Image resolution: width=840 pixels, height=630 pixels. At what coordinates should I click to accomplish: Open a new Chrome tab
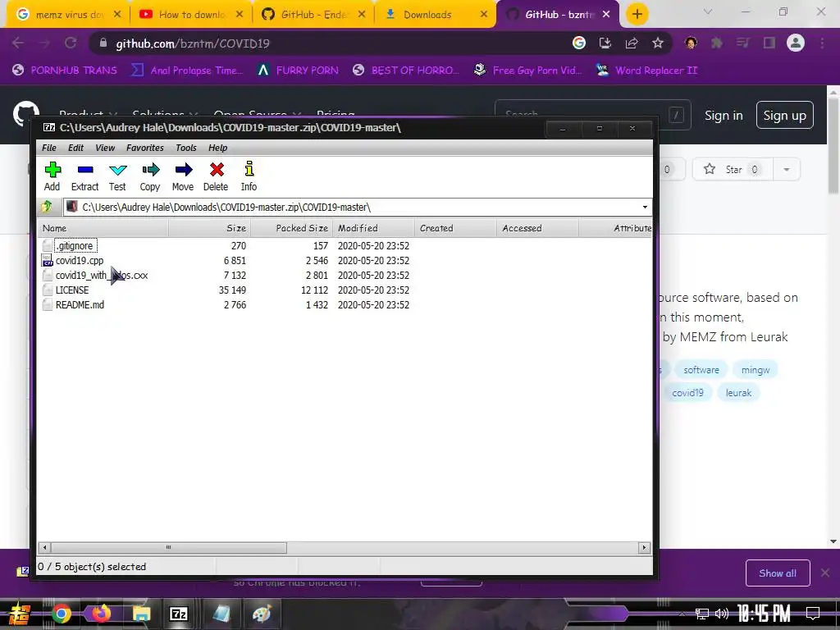tap(637, 15)
